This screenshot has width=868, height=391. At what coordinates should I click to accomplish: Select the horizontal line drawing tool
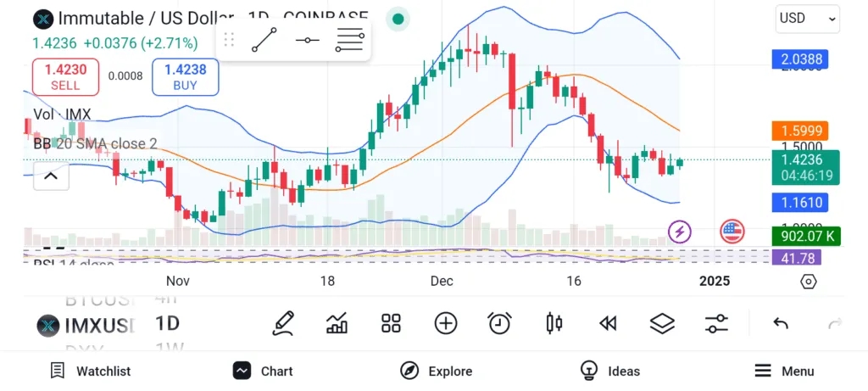coord(307,40)
